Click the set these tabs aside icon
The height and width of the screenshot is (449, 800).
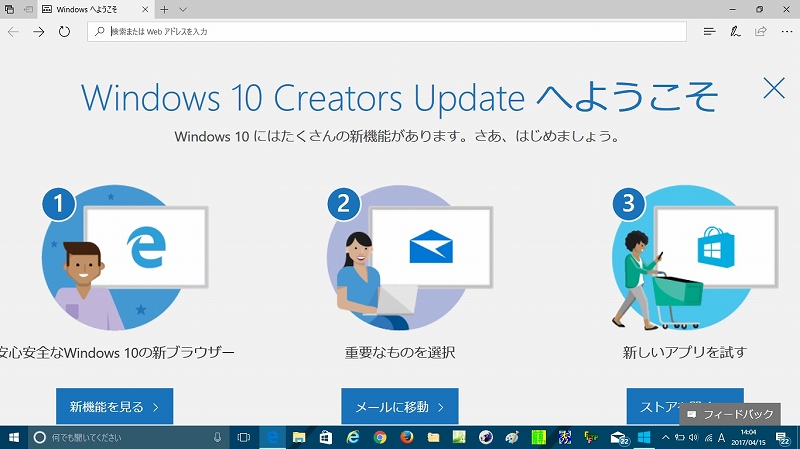(x=29, y=9)
